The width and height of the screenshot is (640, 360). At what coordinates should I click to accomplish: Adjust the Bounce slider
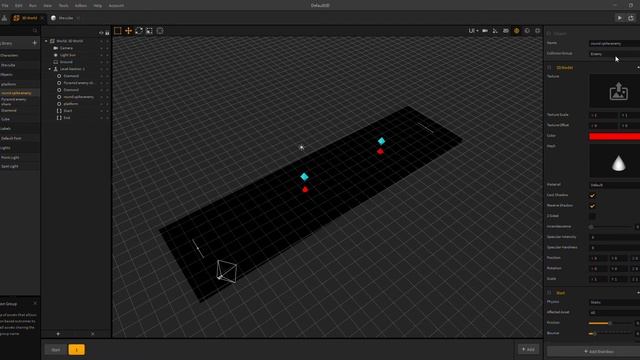611,333
